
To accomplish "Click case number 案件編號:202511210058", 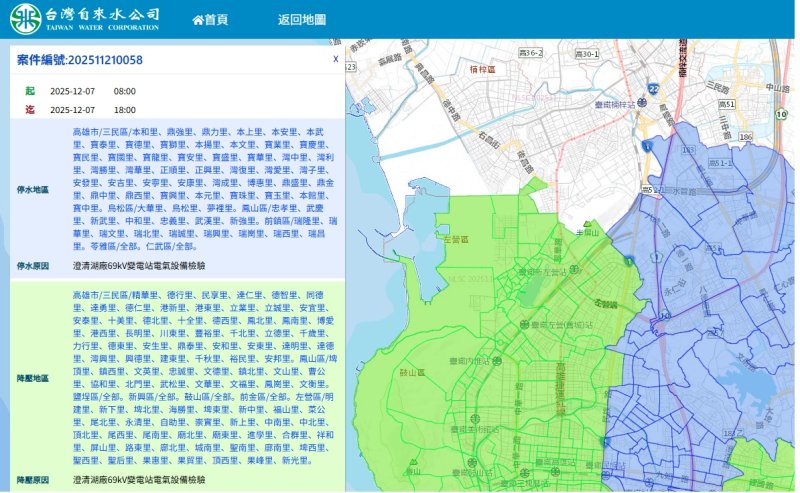I will (x=80, y=60).
